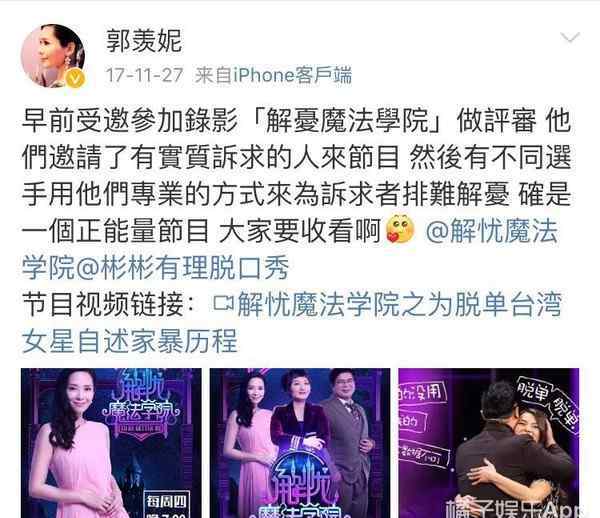Image resolution: width=600 pixels, height=518 pixels.
Task: Tap the 来自iPhone客戶端 source label
Action: click(273, 75)
